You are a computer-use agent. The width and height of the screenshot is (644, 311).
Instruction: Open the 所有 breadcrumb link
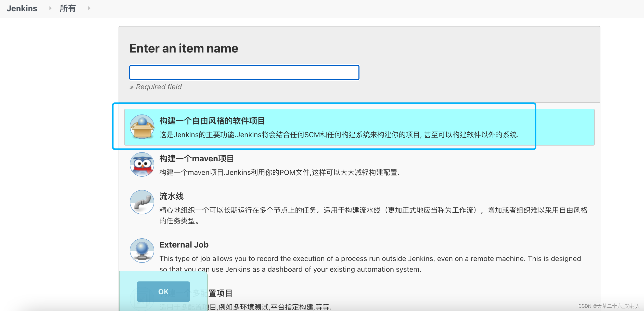coord(68,8)
